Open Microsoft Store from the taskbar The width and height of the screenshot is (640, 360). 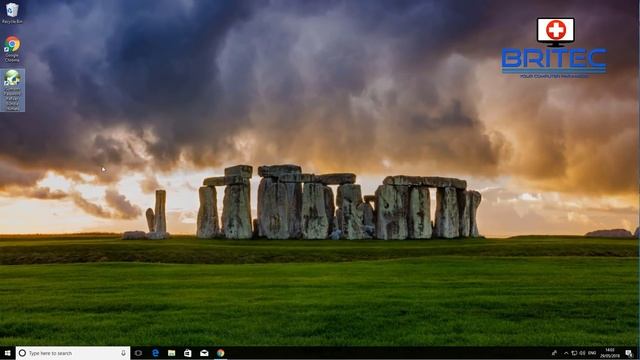click(188, 353)
